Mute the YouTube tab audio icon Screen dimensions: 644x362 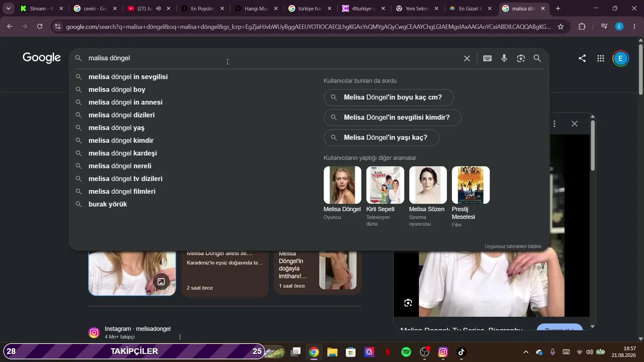pyautogui.click(x=158, y=9)
